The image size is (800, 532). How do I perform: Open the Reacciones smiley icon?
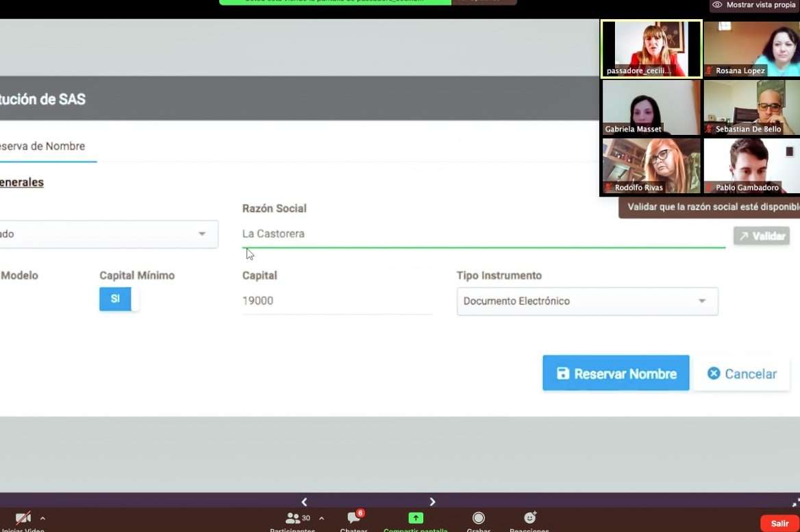[x=529, y=518]
